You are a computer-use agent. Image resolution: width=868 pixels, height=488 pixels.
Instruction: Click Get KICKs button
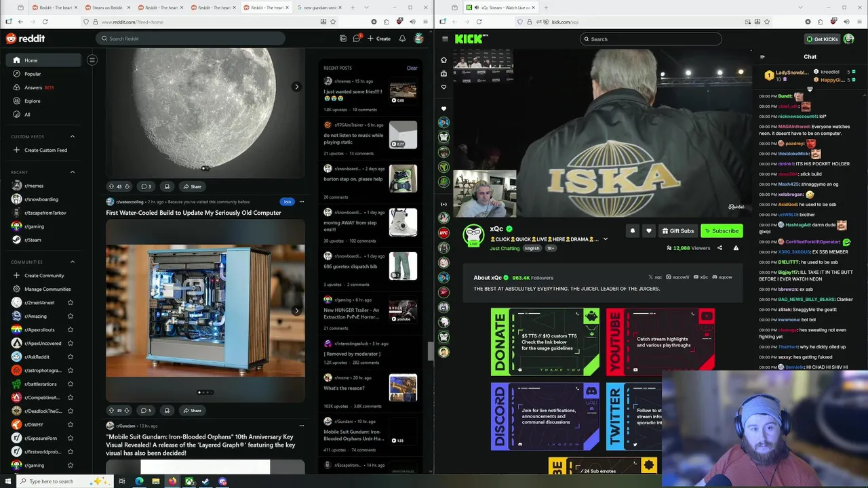click(x=822, y=39)
